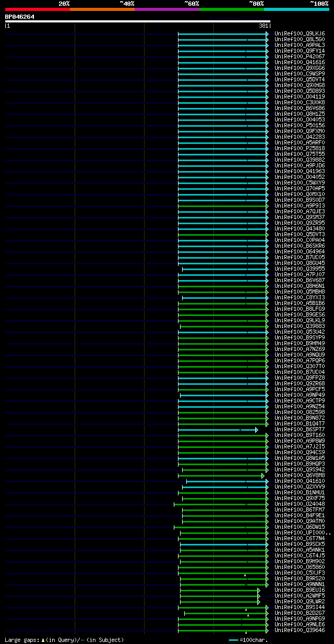Image resolution: width=334 pixels, height=644 pixels.
Task: Click the orange ~40% identity legend segment
Action: [102, 9]
